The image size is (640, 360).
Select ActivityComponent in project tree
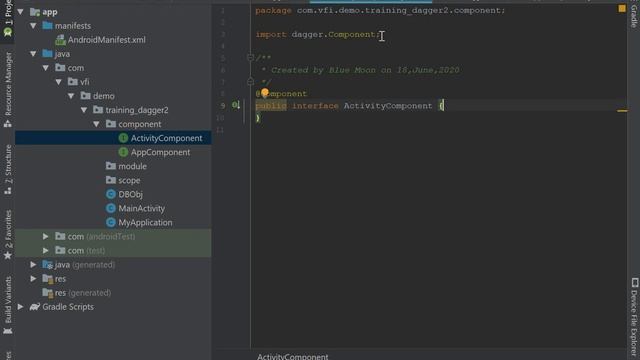(x=167, y=138)
